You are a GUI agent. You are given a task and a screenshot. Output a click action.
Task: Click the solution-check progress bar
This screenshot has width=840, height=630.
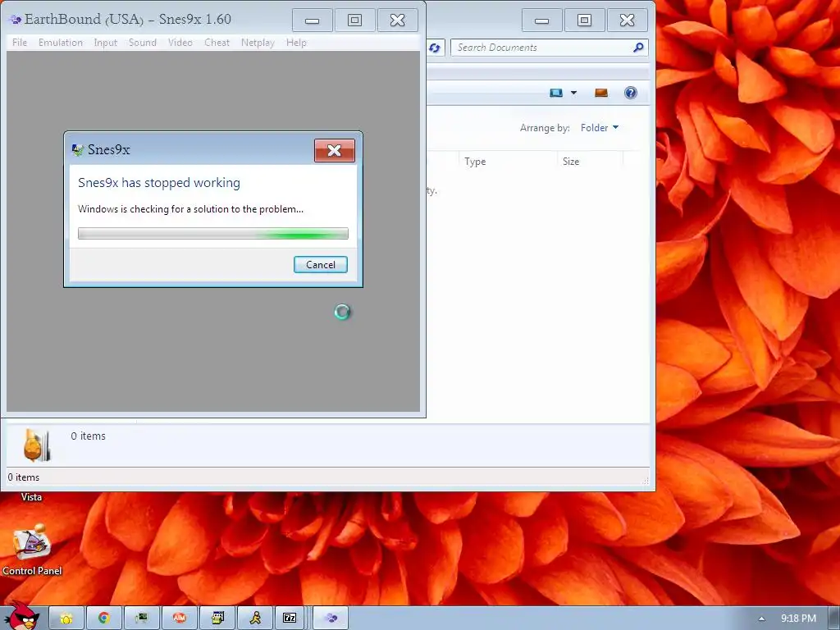click(x=213, y=234)
